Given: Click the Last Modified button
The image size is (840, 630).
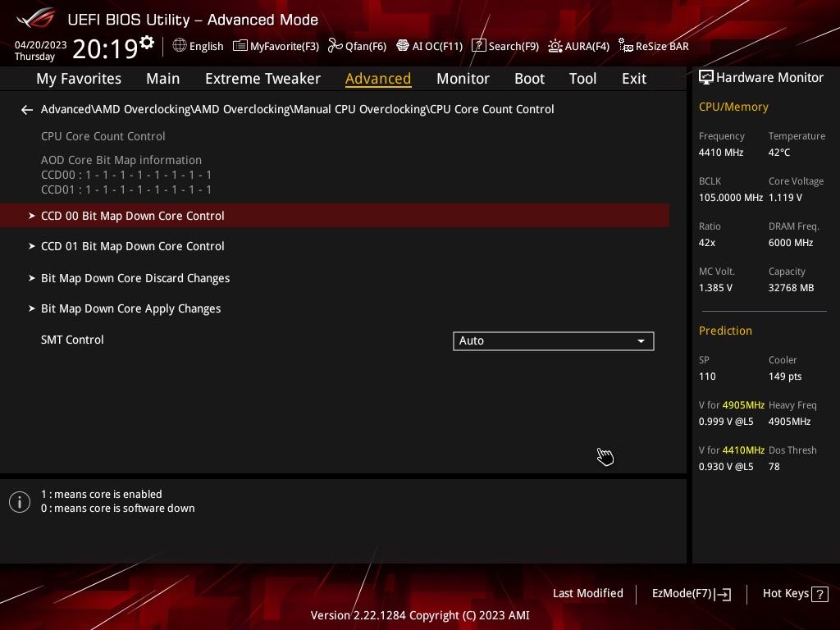Looking at the screenshot, I should pyautogui.click(x=587, y=594).
